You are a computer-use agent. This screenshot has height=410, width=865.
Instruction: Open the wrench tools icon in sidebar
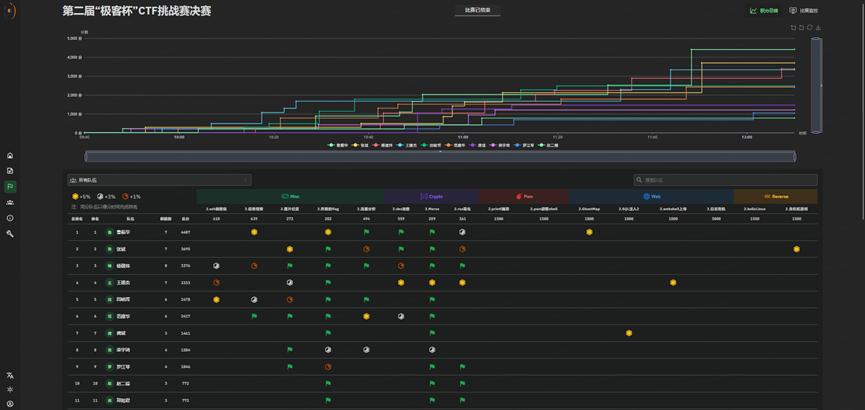tap(10, 233)
